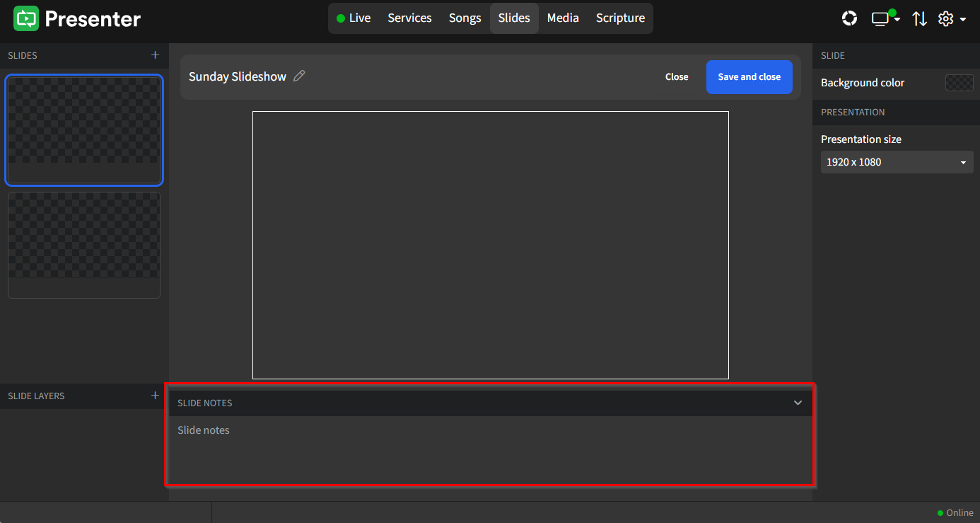
Task: Switch to the Songs tab
Action: click(465, 18)
